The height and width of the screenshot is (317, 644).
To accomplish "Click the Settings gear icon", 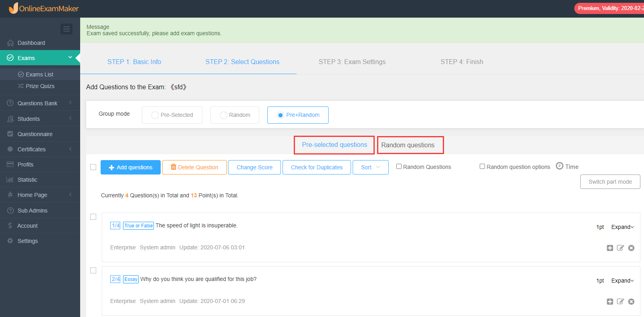I will [x=10, y=241].
